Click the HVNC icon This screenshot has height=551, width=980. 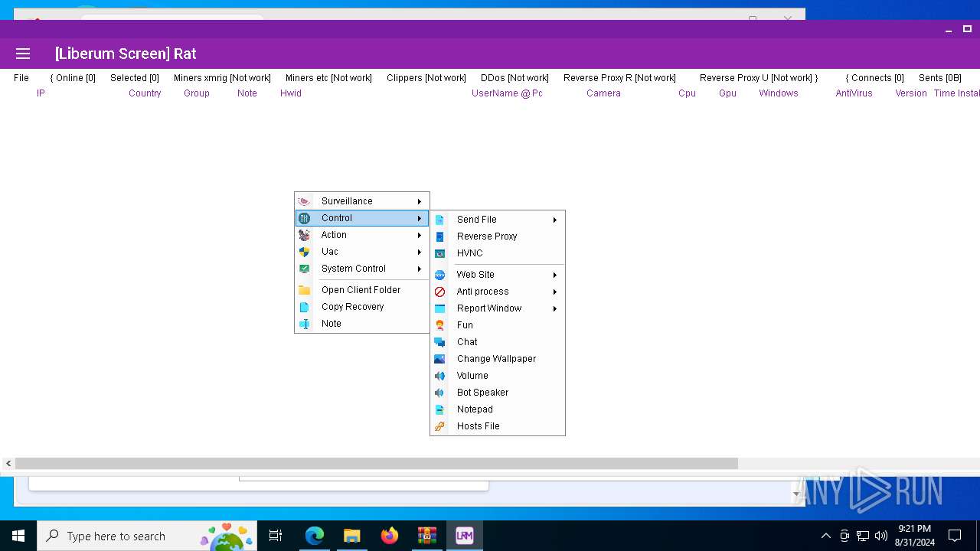439,253
